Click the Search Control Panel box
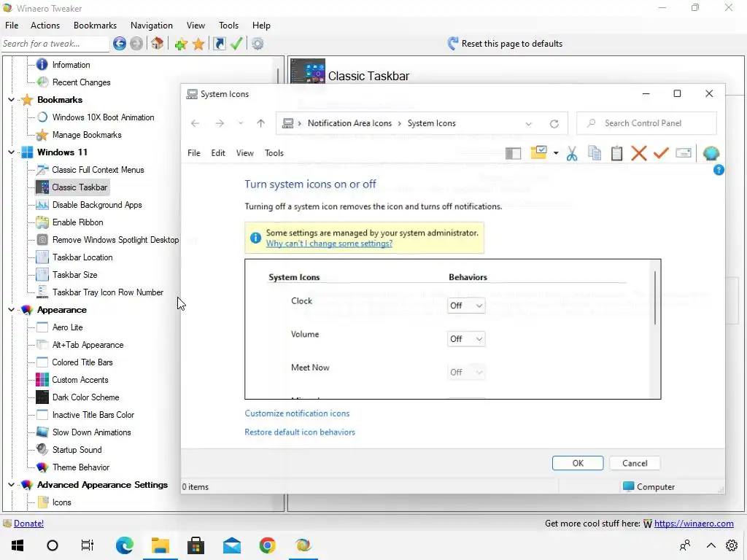The width and height of the screenshot is (747, 560). [x=646, y=123]
